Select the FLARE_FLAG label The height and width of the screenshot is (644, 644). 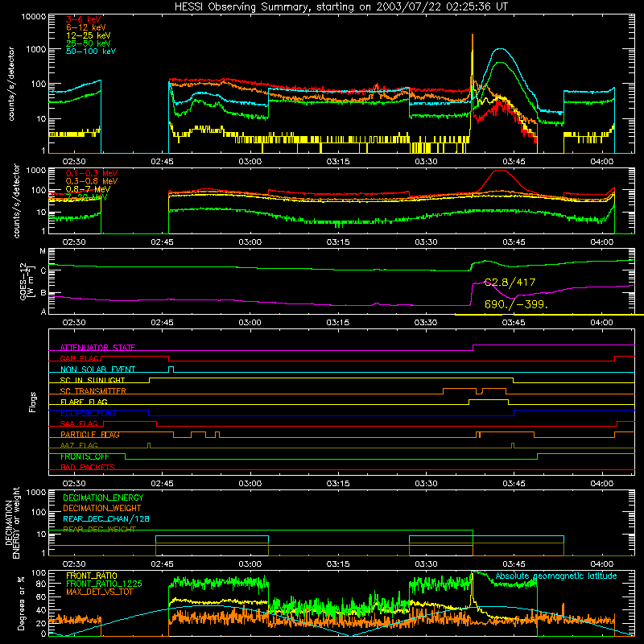[x=84, y=402]
